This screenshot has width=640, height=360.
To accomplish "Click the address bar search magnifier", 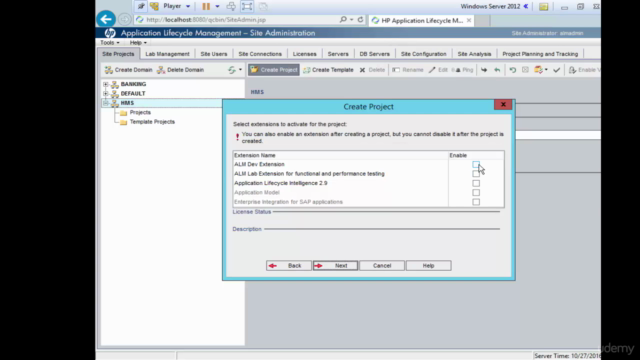I will click(x=343, y=19).
